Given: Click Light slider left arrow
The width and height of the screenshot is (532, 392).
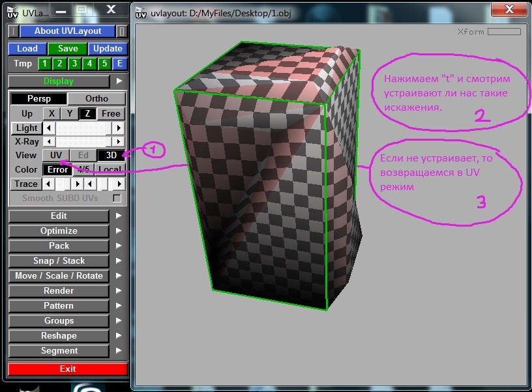Looking at the screenshot, I should [x=50, y=128].
